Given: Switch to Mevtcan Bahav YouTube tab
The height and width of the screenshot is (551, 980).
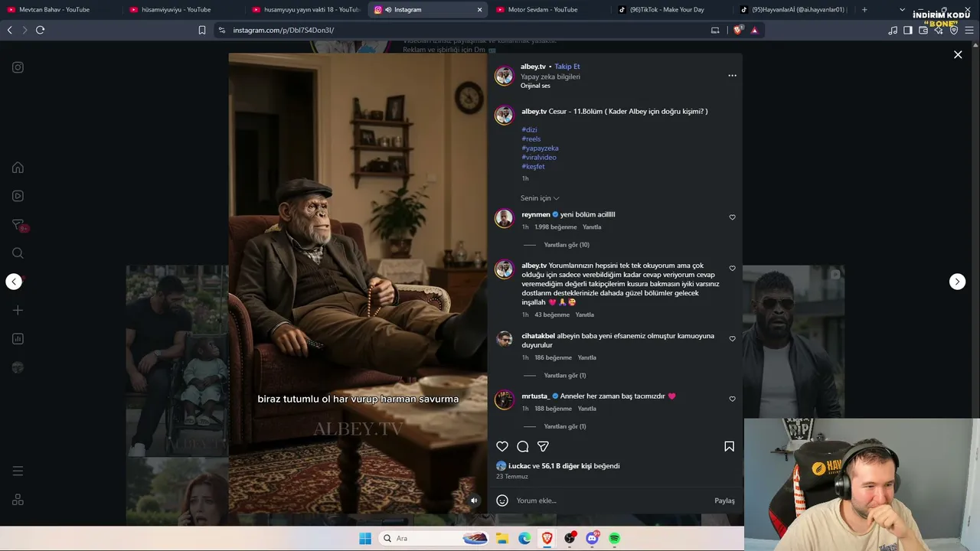Looking at the screenshot, I should (x=61, y=10).
